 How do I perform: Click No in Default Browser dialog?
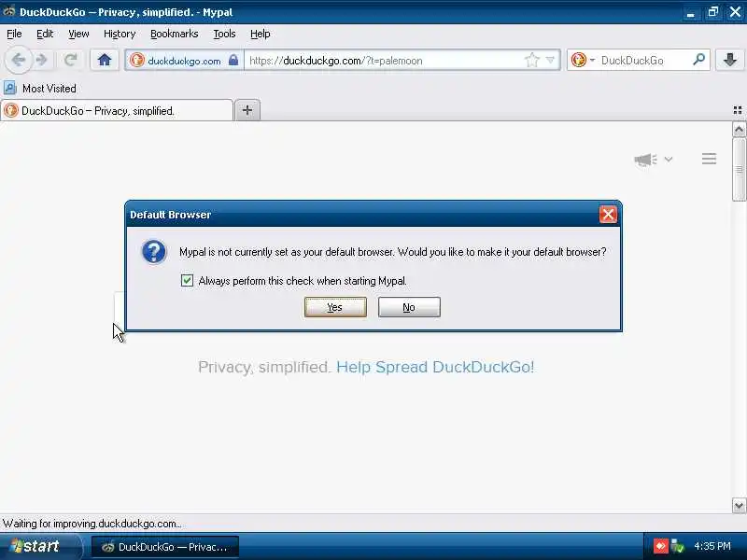[409, 307]
